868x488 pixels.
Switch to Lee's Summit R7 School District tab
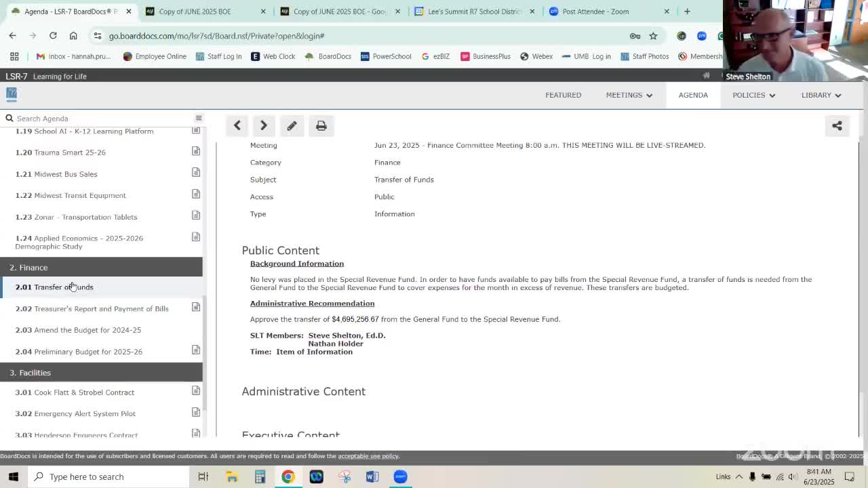click(x=475, y=12)
